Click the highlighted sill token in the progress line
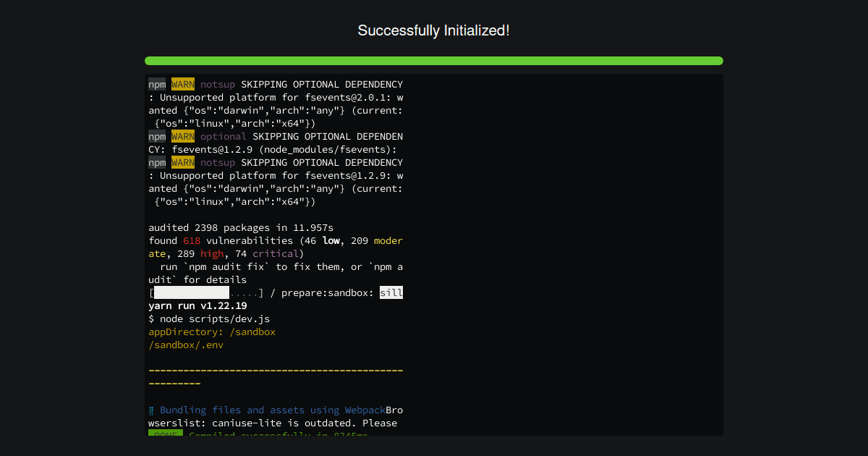Viewport: 868px width, 456px height. click(393, 292)
